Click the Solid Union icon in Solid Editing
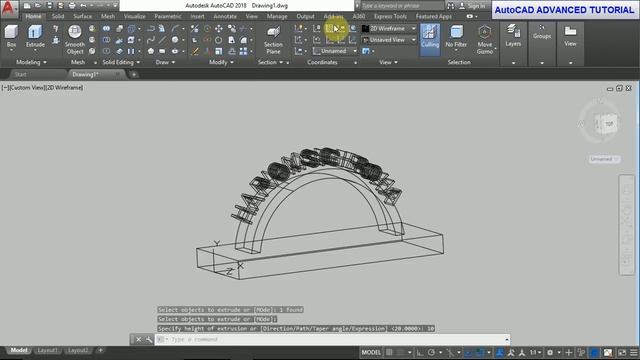This screenshot has width=640, height=360. coord(107,29)
